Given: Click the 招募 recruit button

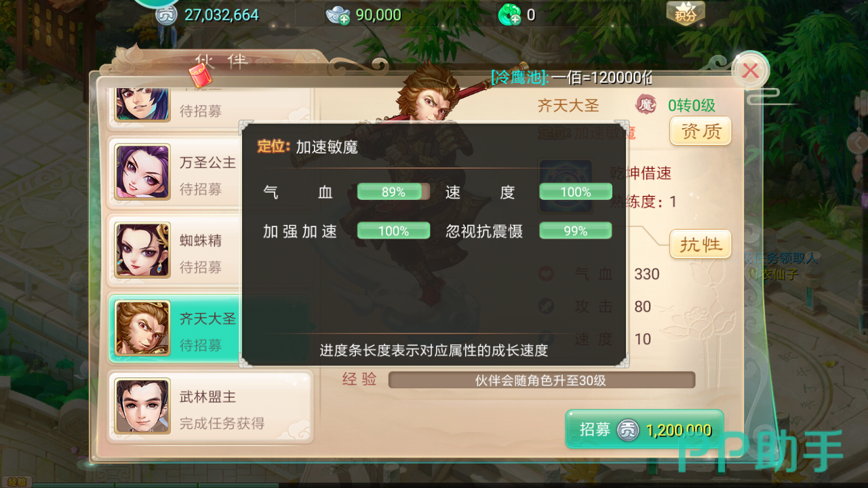Looking at the screenshot, I should click(644, 430).
